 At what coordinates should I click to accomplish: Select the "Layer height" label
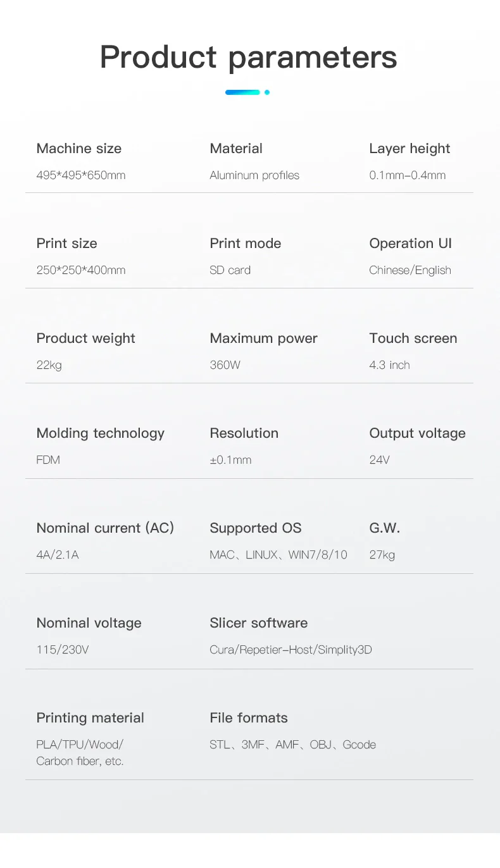tap(409, 149)
